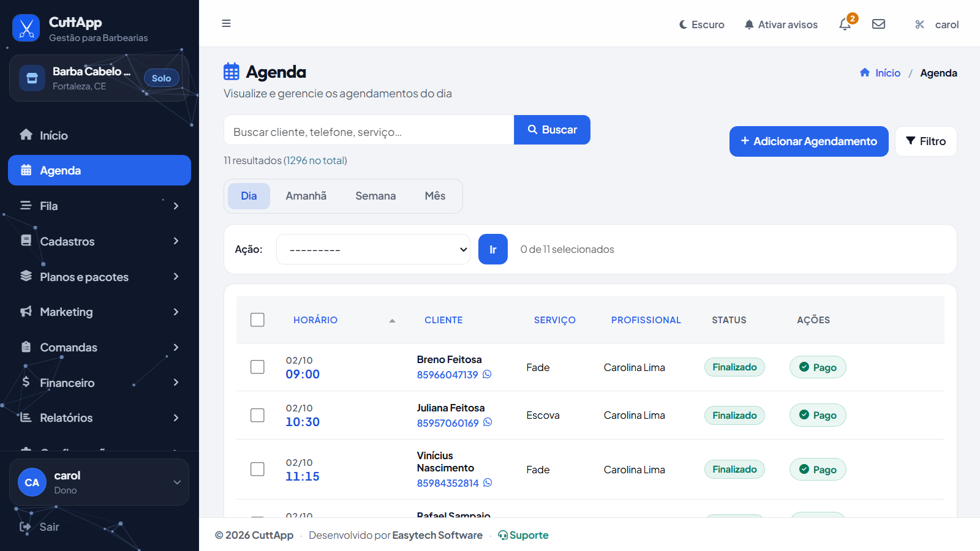
Task: Select the Amanhã tab
Action: pyautogui.click(x=306, y=196)
